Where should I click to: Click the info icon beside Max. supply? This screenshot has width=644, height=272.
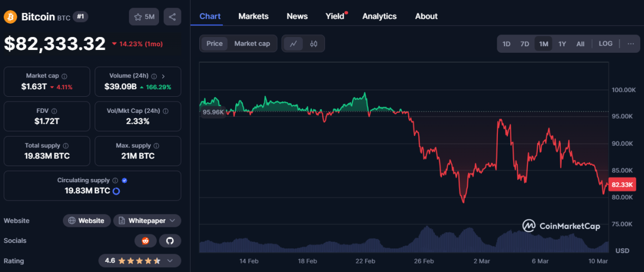(156, 146)
